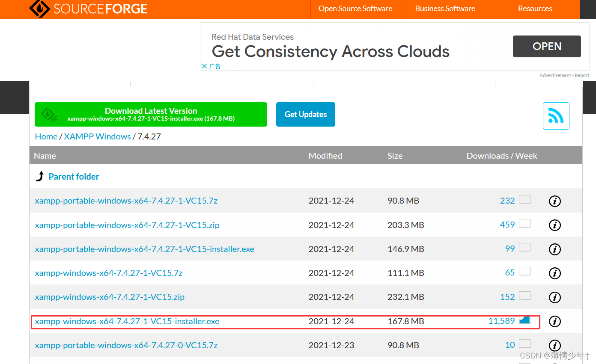Click the 167.8 MB size cell

point(406,321)
